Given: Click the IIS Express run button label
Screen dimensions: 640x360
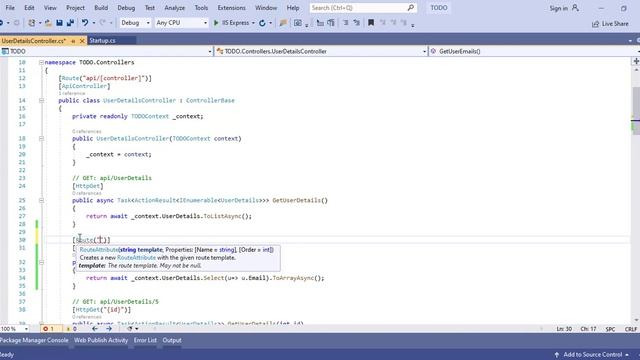Looking at the screenshot, I should 236,23.
